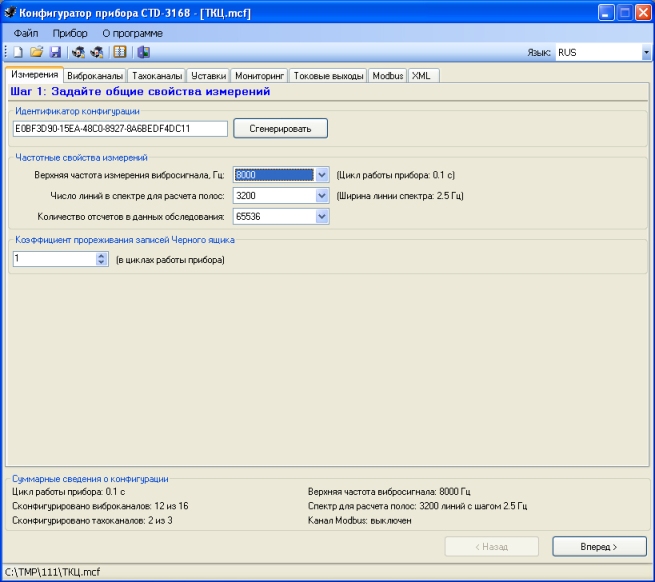Image resolution: width=655 pixels, height=582 pixels.
Task: Click the configuration identifier text field
Action: pos(120,129)
